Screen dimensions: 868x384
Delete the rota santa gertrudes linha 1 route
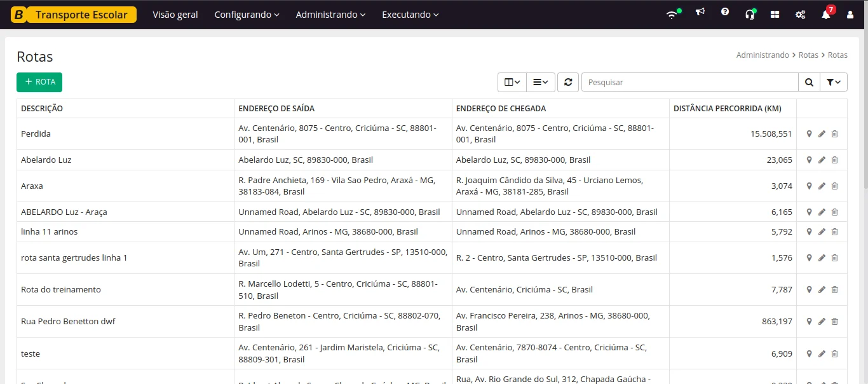click(x=834, y=258)
